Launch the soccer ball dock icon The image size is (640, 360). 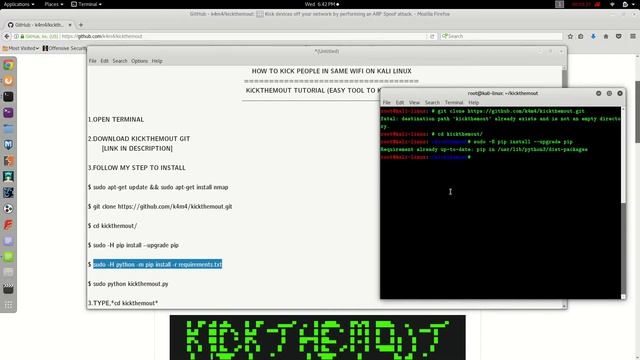[x=8, y=209]
